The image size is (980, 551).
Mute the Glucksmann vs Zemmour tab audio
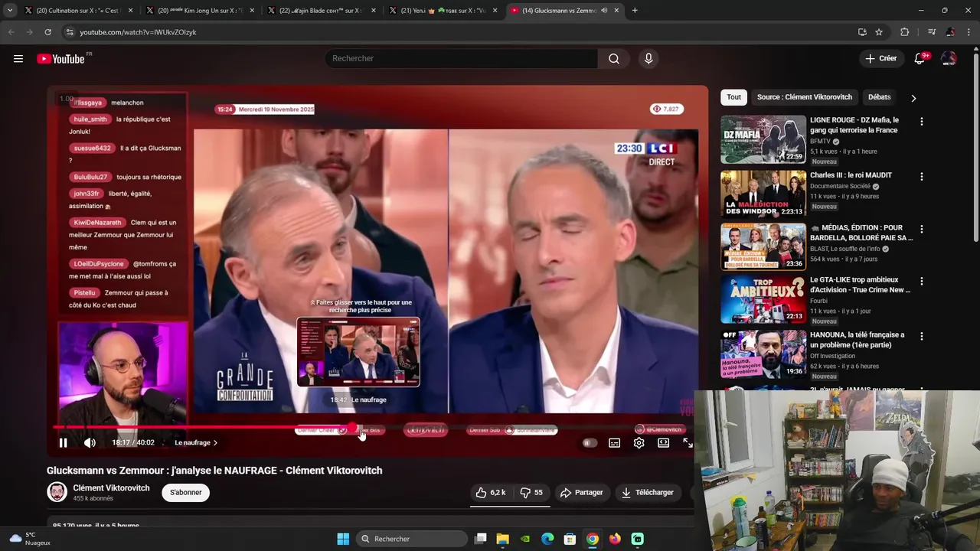[x=604, y=11]
